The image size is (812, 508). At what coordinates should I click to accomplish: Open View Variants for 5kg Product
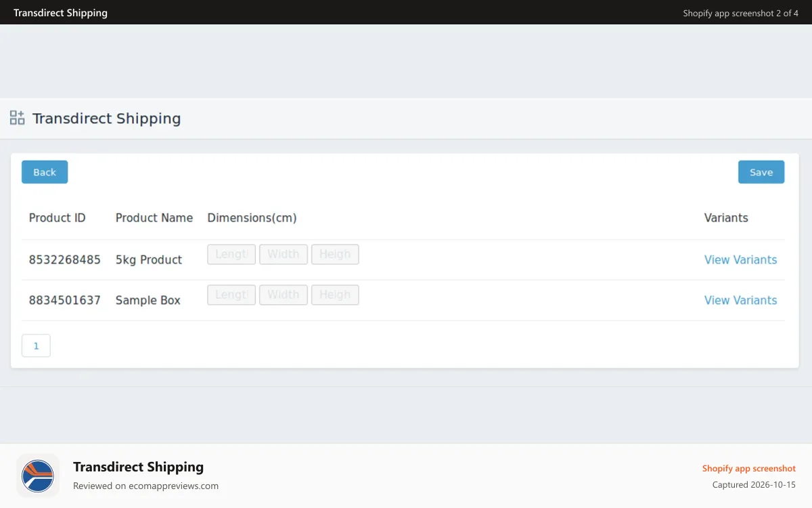pos(740,259)
